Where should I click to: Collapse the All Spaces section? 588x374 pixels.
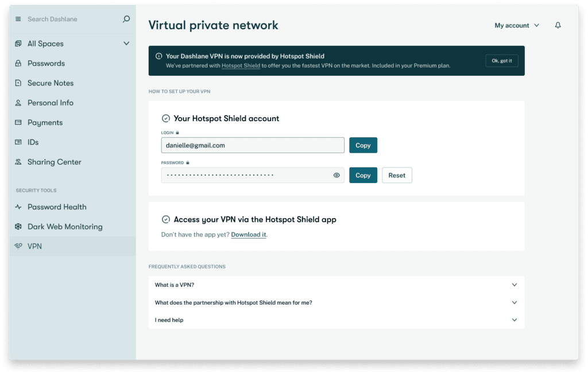click(x=126, y=43)
